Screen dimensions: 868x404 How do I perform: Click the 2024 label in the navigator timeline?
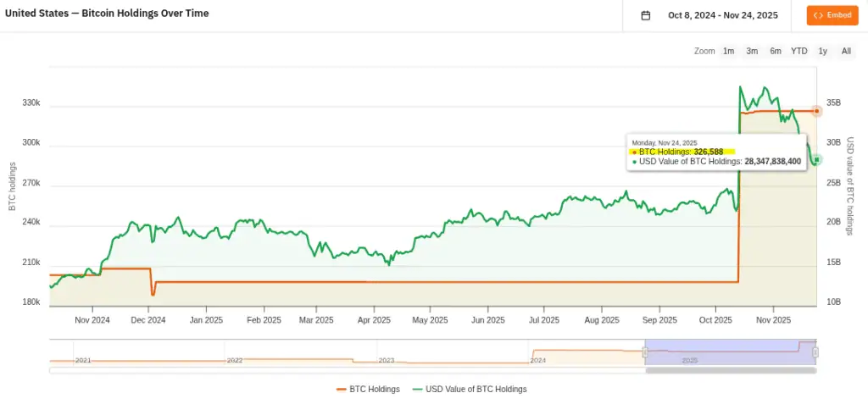(x=537, y=360)
